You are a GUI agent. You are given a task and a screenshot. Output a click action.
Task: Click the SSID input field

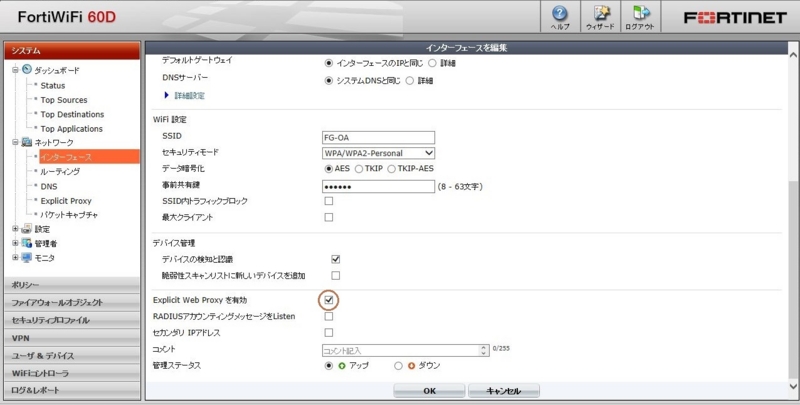tap(379, 137)
